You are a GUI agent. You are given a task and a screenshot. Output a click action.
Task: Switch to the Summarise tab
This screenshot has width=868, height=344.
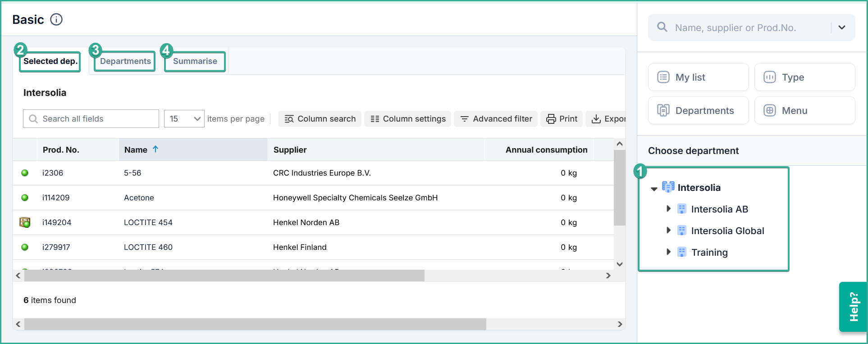(x=195, y=61)
